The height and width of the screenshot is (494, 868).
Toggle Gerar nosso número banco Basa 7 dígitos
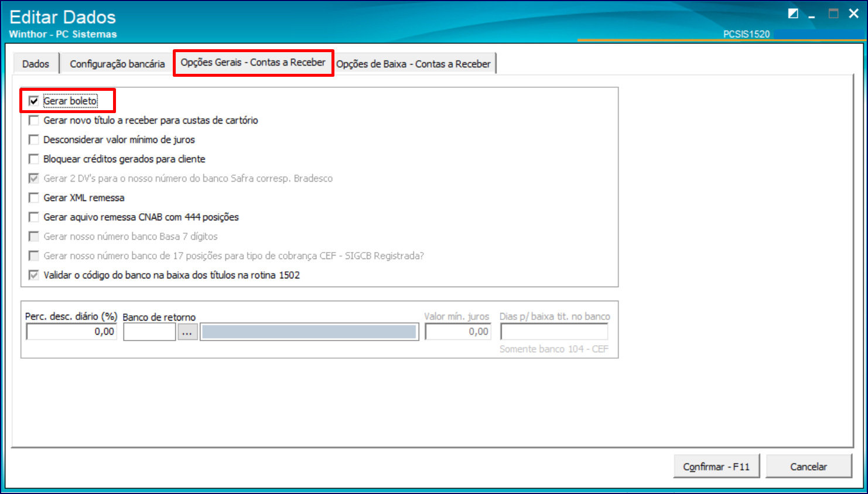coord(34,236)
